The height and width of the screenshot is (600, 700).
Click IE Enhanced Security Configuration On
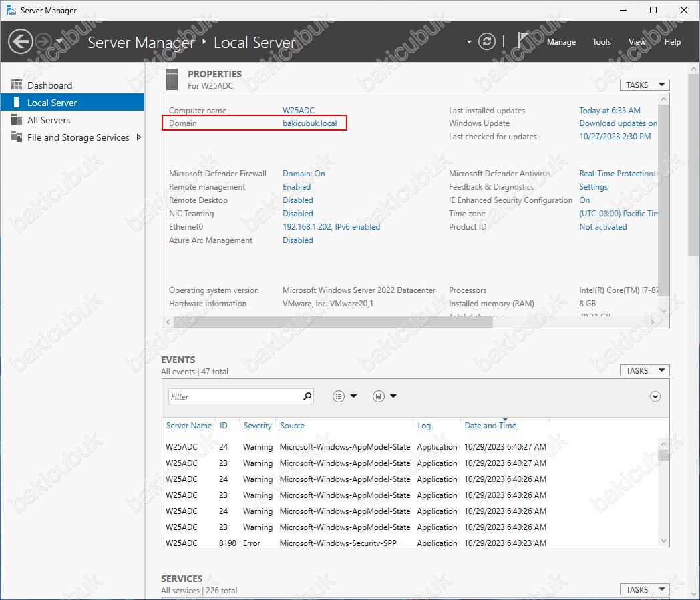584,200
